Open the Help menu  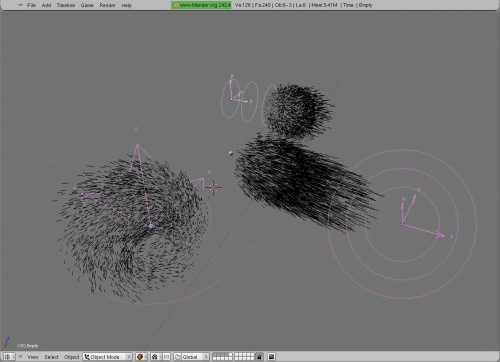tap(126, 5)
